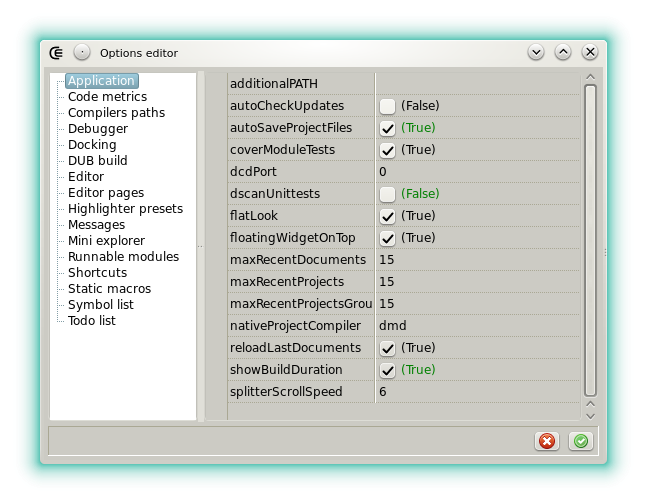
Task: Select Code metrics in the category list
Action: pyautogui.click(x=107, y=97)
